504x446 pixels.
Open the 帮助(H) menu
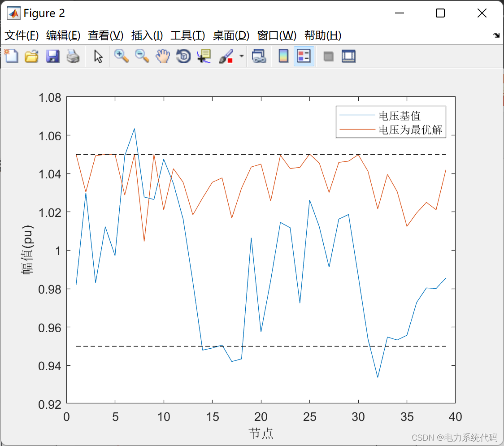[x=323, y=35]
